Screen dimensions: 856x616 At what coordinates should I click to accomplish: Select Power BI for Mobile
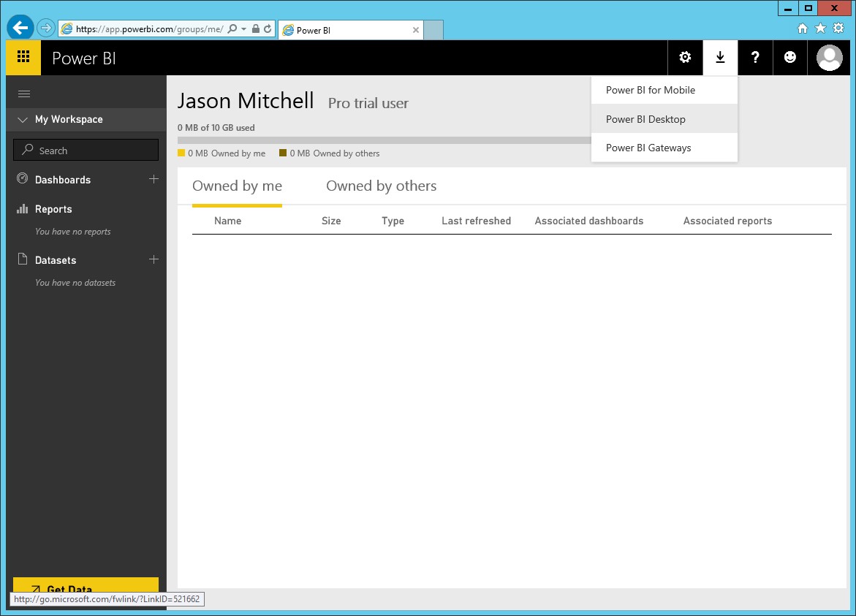coord(664,90)
